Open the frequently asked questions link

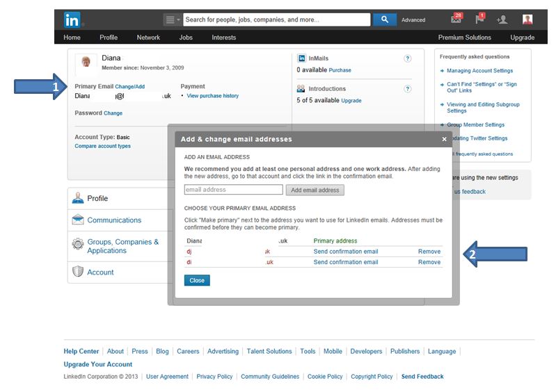point(483,154)
